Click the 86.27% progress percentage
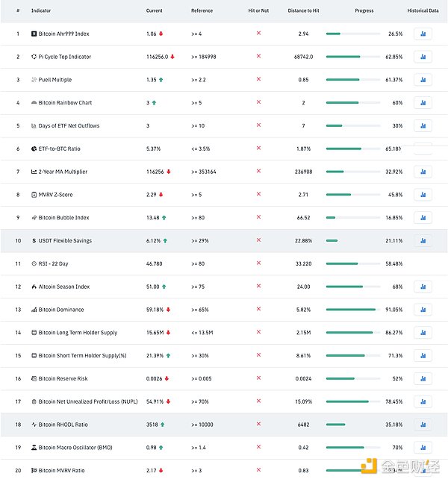The image size is (448, 482). (x=393, y=333)
